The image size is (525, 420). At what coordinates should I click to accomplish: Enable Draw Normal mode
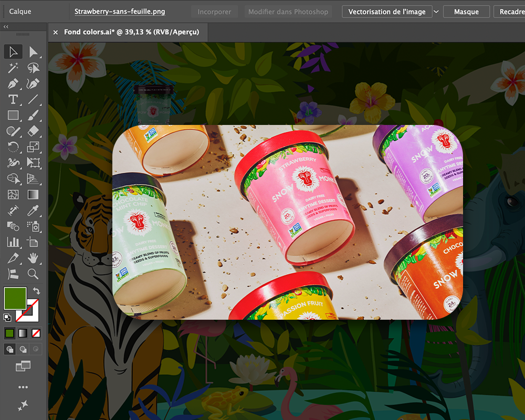point(9,349)
